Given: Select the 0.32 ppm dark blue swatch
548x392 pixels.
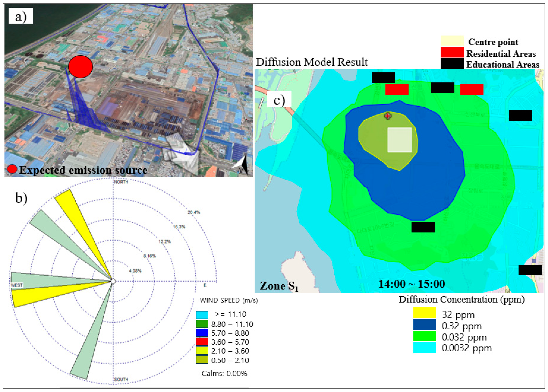Looking at the screenshot, I should tap(424, 324).
